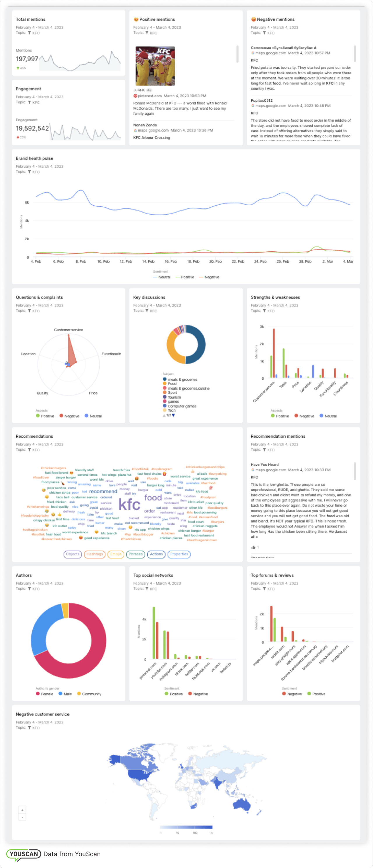Open the KFC topic selector in Authors widget

pos(36,589)
